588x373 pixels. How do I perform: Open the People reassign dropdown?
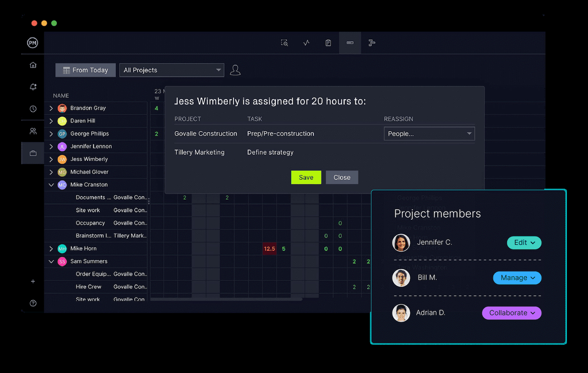[429, 133]
